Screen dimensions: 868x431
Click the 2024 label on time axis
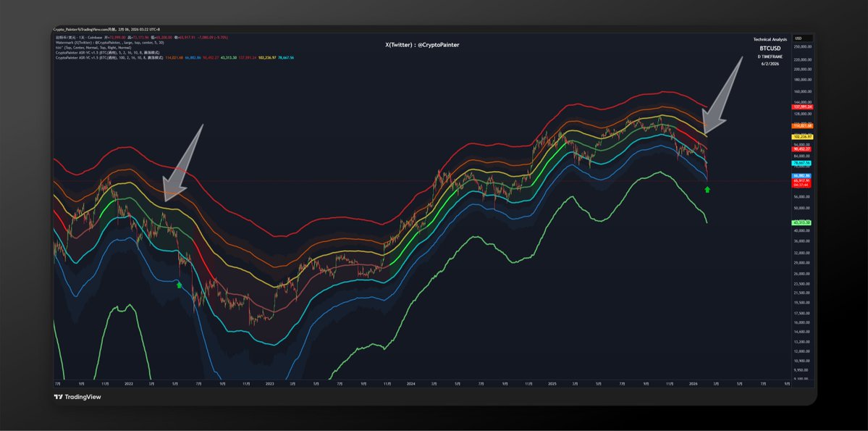pos(411,383)
